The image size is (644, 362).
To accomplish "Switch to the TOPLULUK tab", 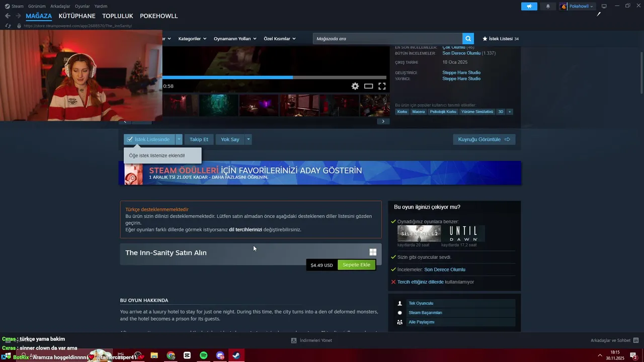I will tap(118, 16).
